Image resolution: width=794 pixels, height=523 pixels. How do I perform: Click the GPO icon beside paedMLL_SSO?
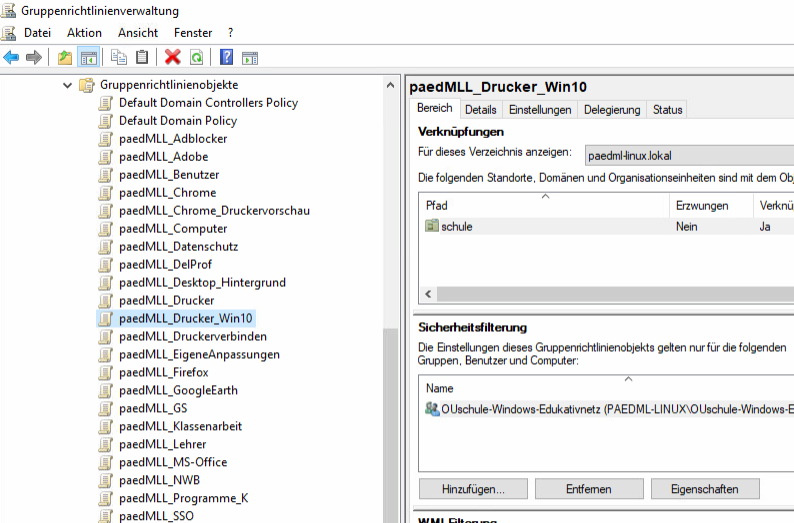pyautogui.click(x=105, y=516)
